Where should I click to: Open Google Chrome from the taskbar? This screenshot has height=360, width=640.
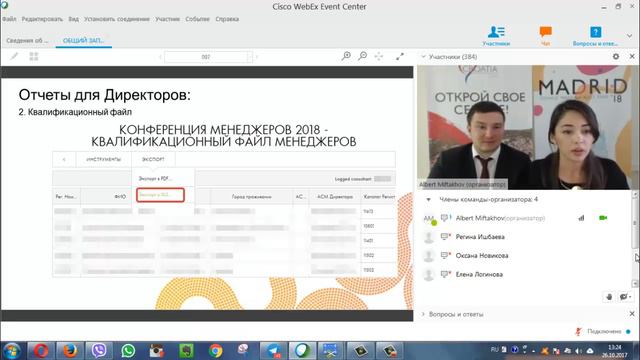(216, 351)
